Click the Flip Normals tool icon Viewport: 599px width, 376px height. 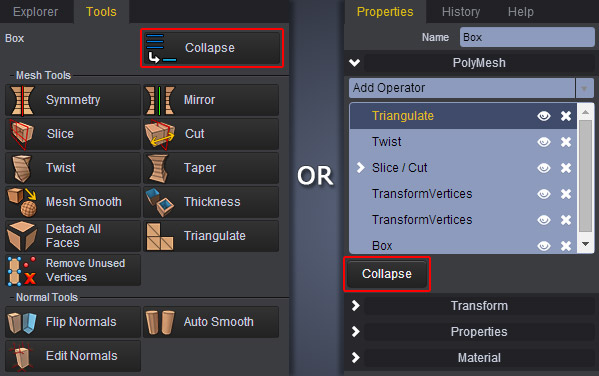point(22,323)
